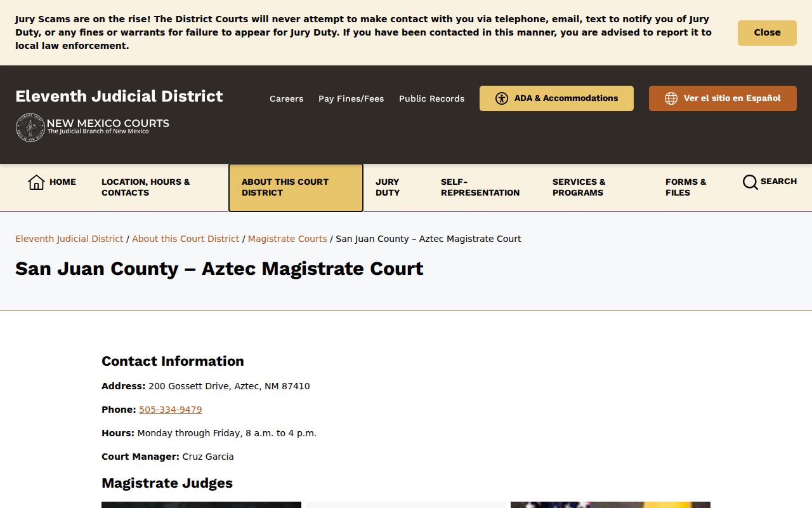Click the Search label in navigation

(778, 182)
